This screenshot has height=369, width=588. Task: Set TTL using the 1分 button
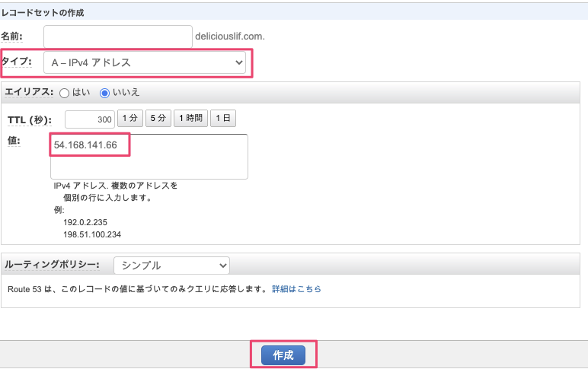coord(129,119)
